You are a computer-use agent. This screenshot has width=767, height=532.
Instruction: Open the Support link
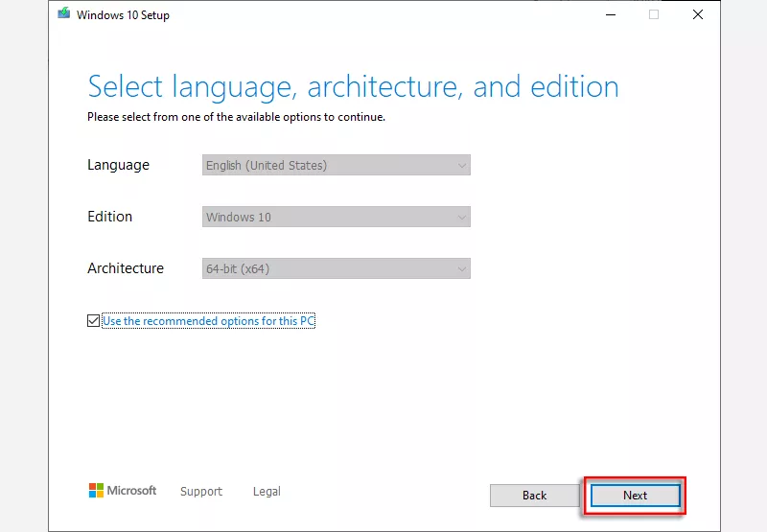[201, 492]
